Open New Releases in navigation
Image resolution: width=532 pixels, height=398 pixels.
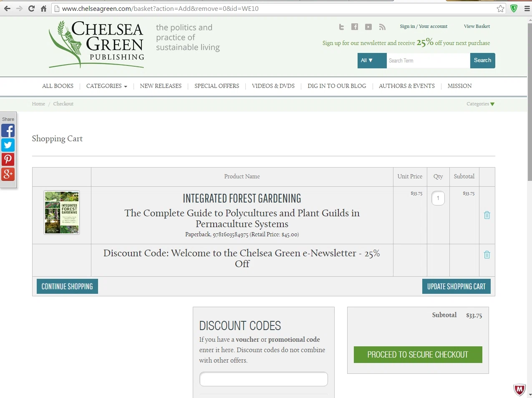click(161, 86)
